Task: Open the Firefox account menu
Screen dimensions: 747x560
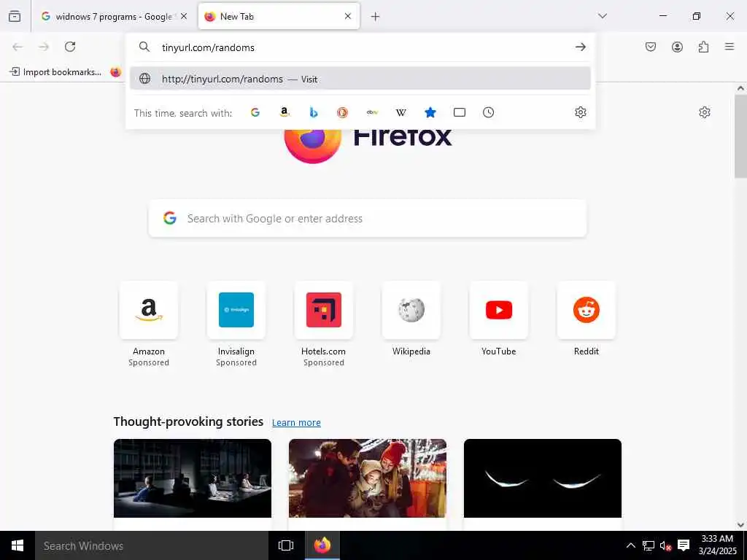Action: pyautogui.click(x=677, y=47)
